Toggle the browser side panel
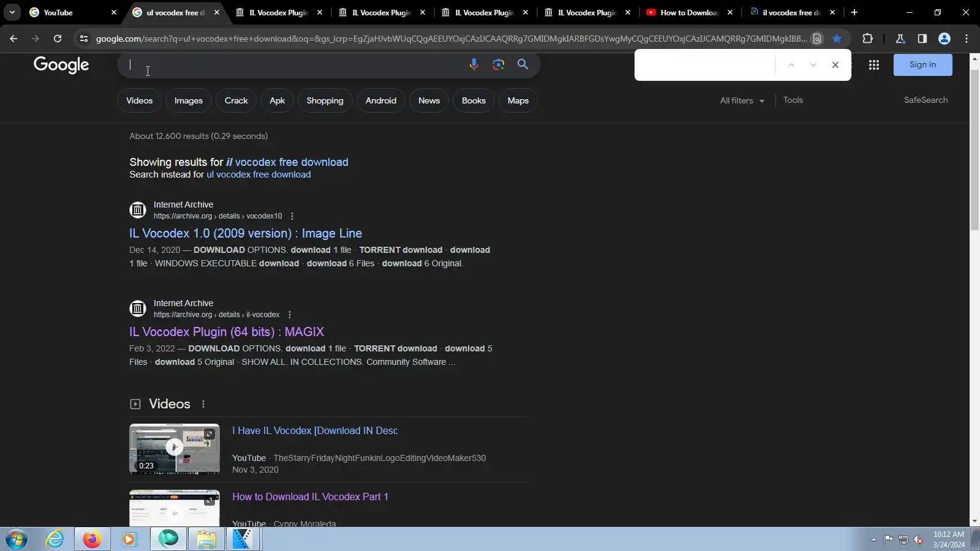 click(922, 39)
